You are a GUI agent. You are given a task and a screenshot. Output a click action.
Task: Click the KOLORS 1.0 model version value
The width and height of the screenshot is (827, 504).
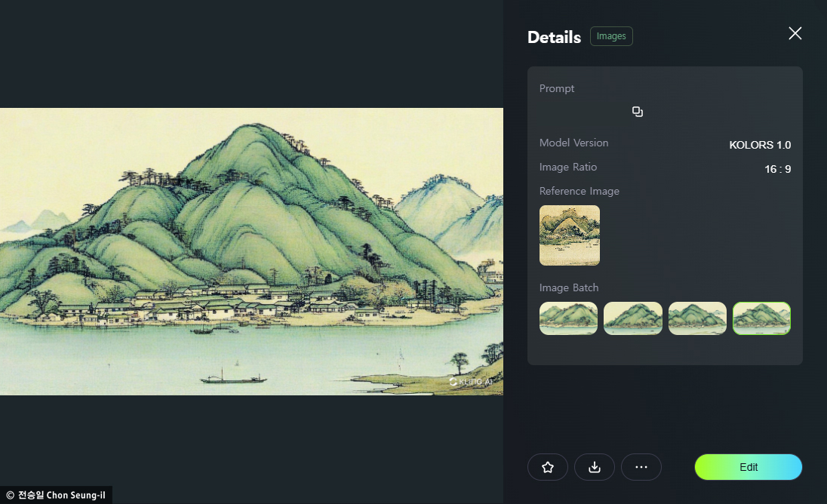coord(760,145)
